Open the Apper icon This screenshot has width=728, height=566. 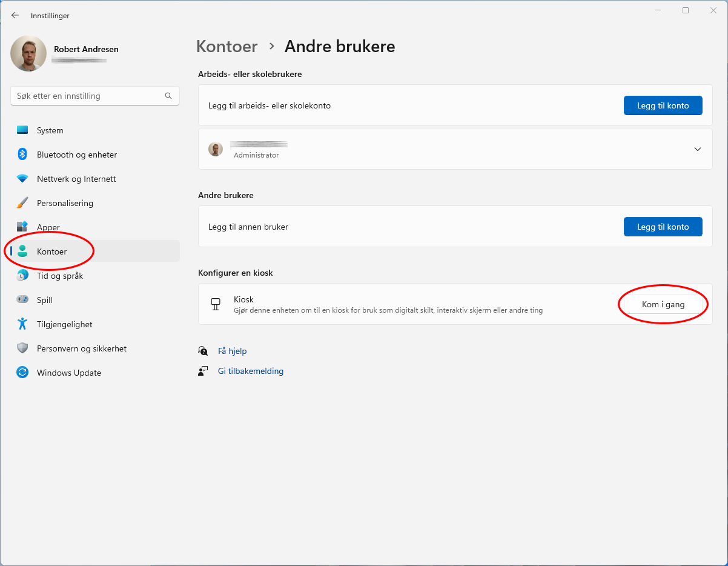(x=22, y=227)
